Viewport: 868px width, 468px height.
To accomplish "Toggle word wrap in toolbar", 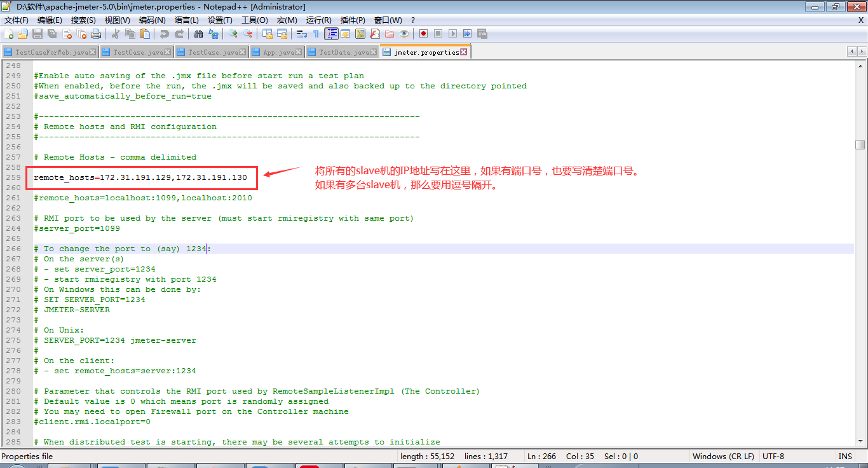I will (301, 34).
